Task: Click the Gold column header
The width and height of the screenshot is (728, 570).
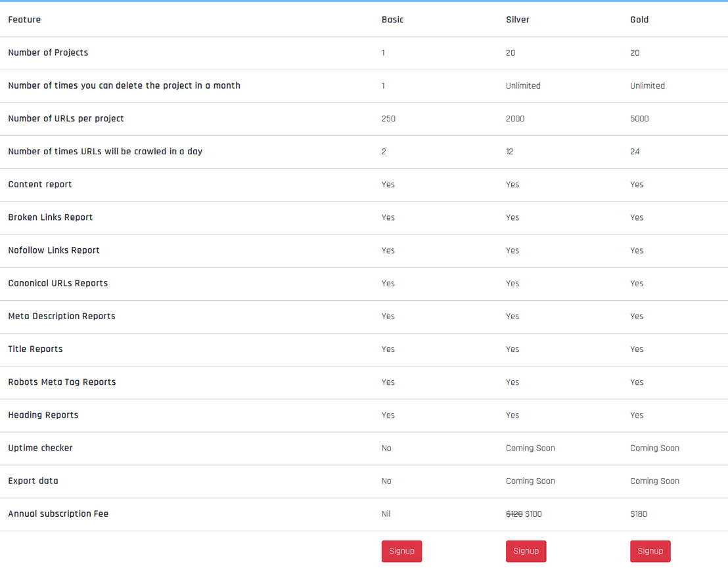Action: (639, 20)
